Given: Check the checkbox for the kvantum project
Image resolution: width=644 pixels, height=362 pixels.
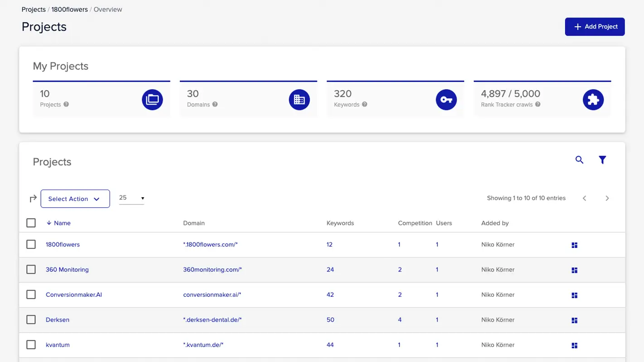Looking at the screenshot, I should pos(31,344).
